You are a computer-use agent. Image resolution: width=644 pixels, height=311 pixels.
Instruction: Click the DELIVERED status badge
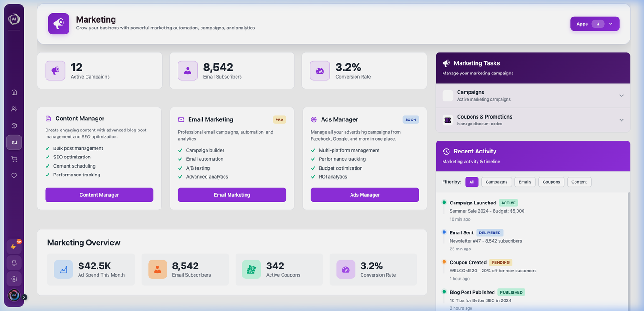[x=490, y=232]
